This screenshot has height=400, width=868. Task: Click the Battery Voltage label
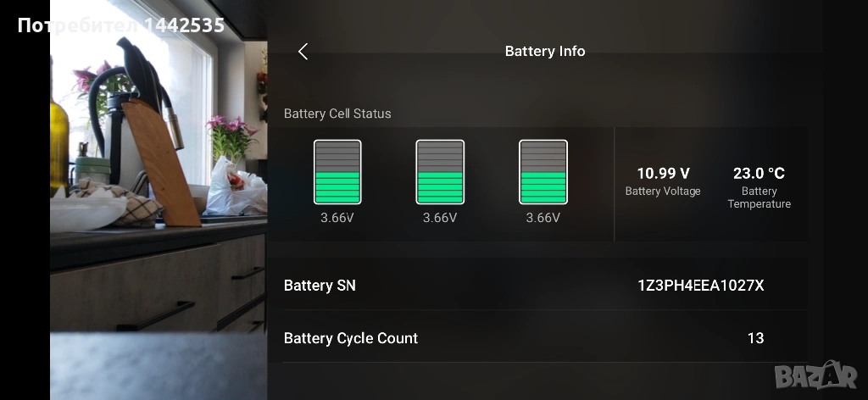coord(663,191)
